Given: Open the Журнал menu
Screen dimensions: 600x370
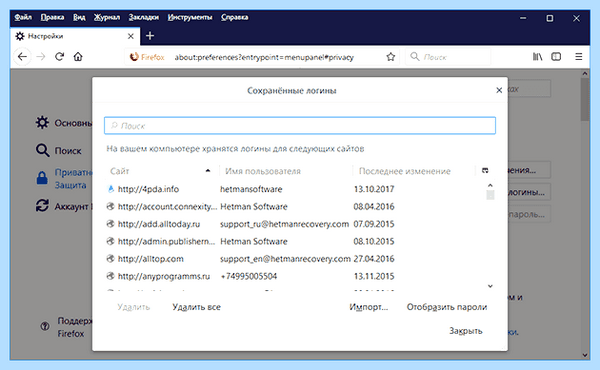Looking at the screenshot, I should [x=107, y=17].
